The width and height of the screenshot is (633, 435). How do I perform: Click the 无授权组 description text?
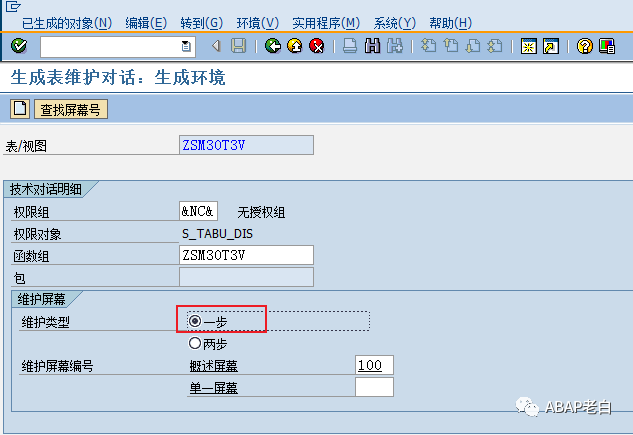261,212
